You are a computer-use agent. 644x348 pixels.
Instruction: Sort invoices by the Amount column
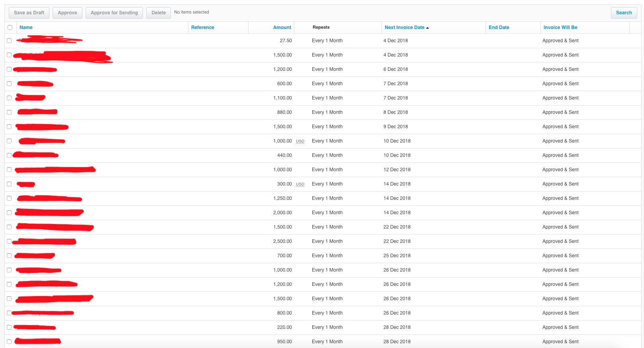click(282, 27)
